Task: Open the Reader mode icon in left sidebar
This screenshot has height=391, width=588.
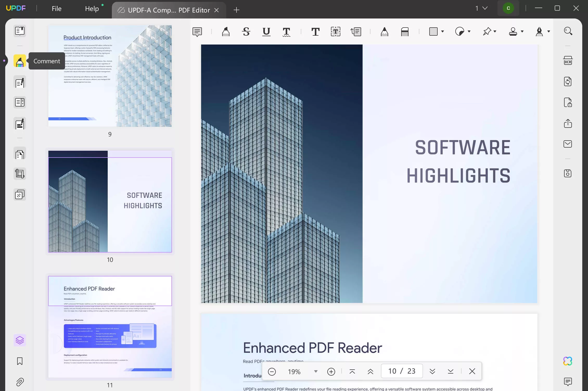Action: point(20,31)
